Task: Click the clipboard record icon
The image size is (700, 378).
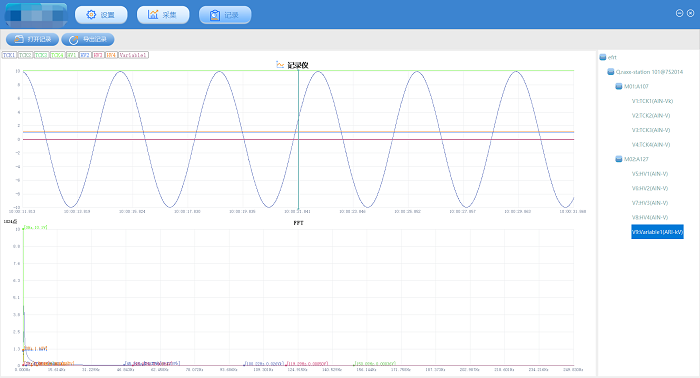Action: [x=215, y=15]
